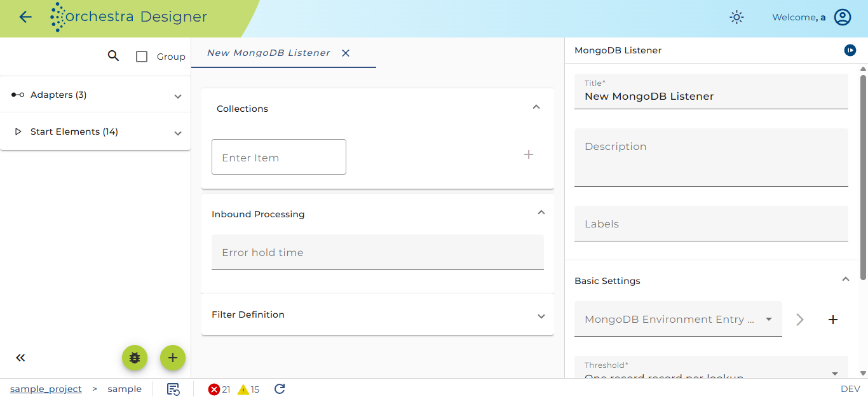This screenshot has height=399, width=868.
Task: Open the MongoDB Environment Entry dropdown
Action: pyautogui.click(x=678, y=319)
